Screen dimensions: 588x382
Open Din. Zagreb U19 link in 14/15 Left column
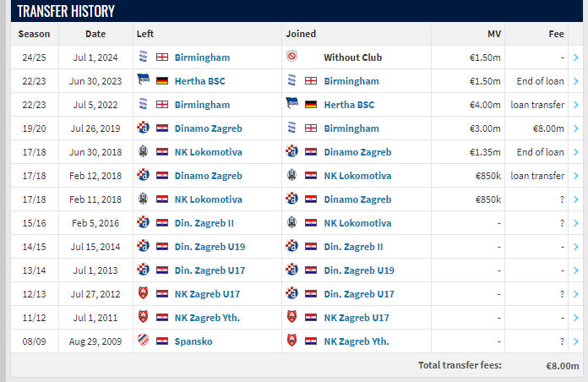(210, 247)
